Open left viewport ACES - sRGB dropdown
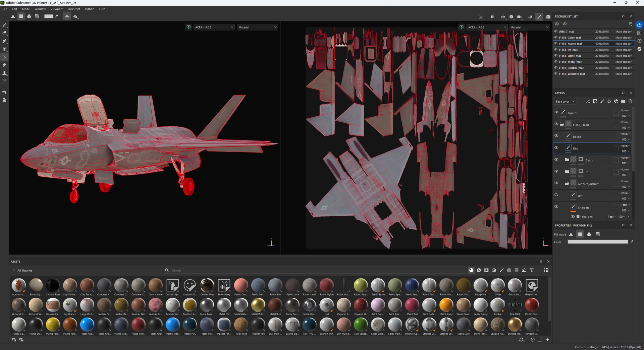 pyautogui.click(x=214, y=27)
